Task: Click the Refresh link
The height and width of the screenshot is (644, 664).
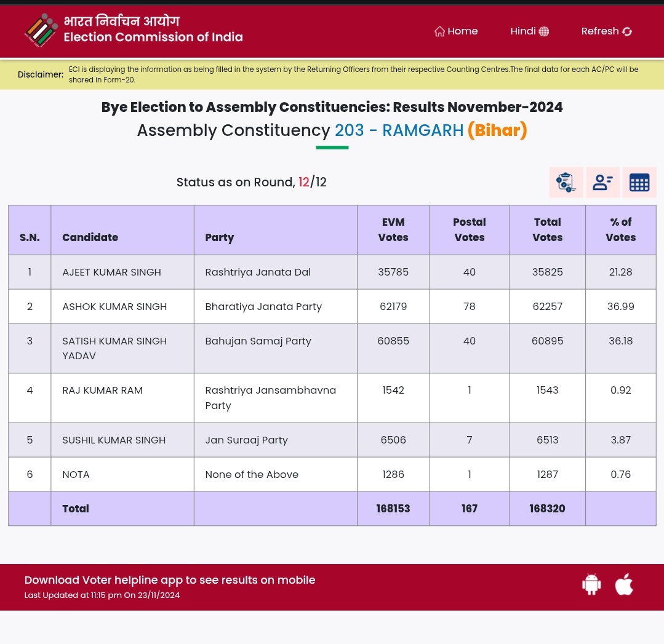Action: coord(606,31)
